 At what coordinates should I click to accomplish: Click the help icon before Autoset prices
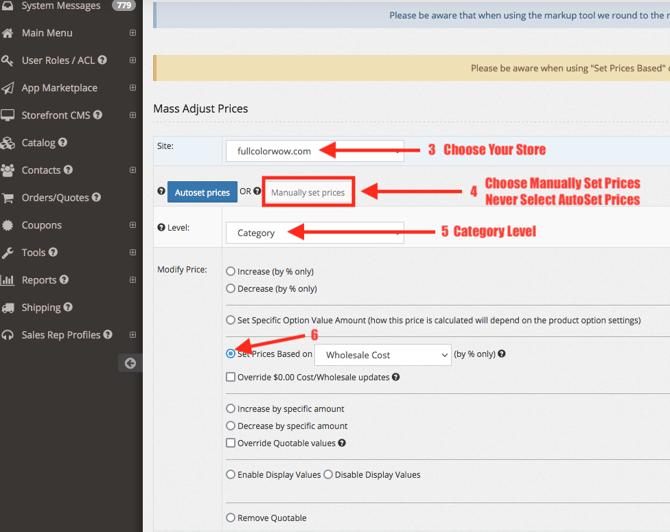pos(161,192)
